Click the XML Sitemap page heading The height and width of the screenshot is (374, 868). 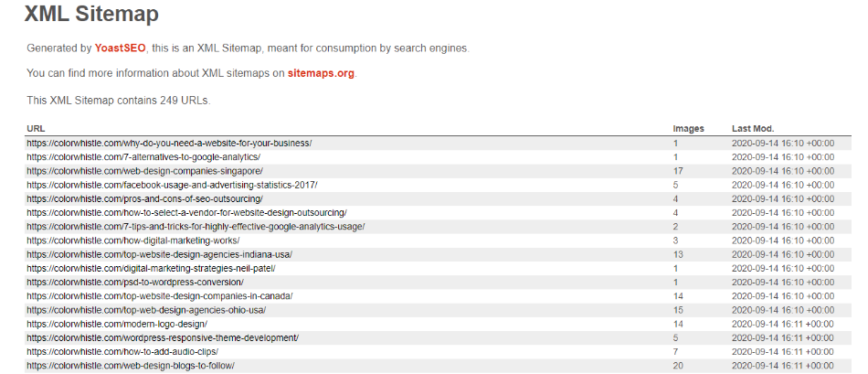(x=91, y=14)
